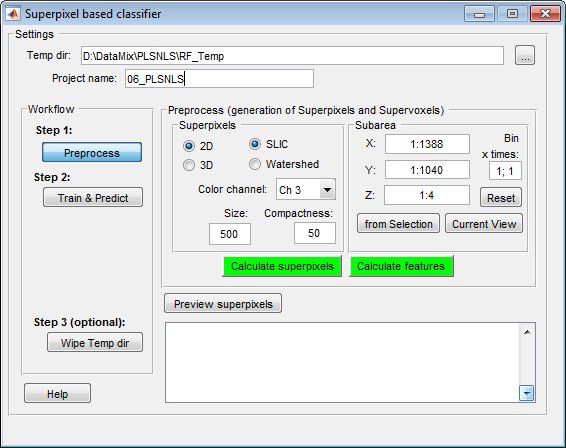Click the Calculate features button
Image resolution: width=566 pixels, height=448 pixels.
pos(401,266)
